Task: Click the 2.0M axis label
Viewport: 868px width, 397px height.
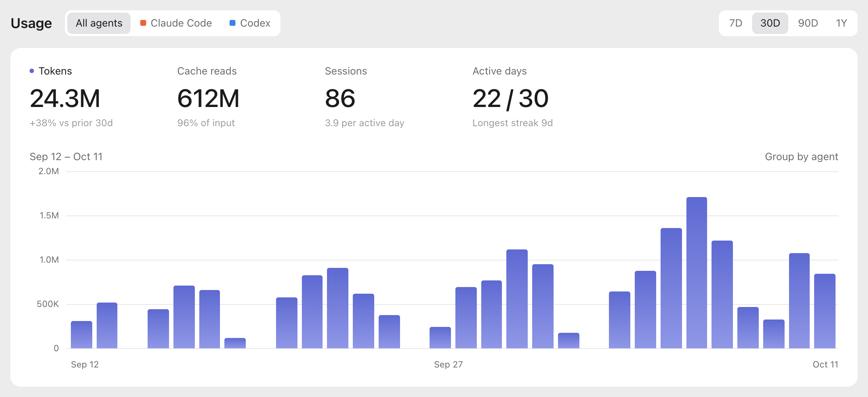Action: [x=49, y=171]
